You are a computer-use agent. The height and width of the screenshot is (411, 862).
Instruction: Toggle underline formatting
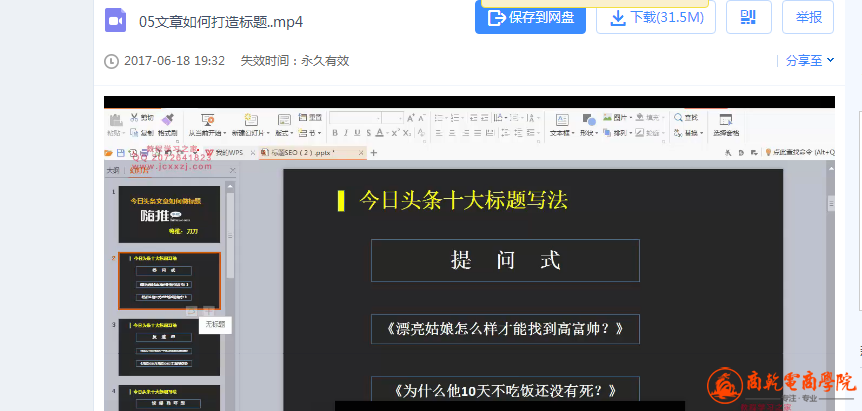point(357,133)
